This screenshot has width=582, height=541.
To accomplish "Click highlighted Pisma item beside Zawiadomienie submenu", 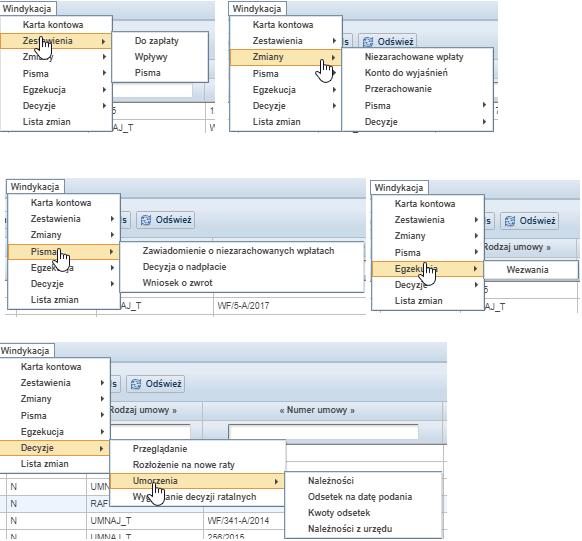I will coord(63,252).
